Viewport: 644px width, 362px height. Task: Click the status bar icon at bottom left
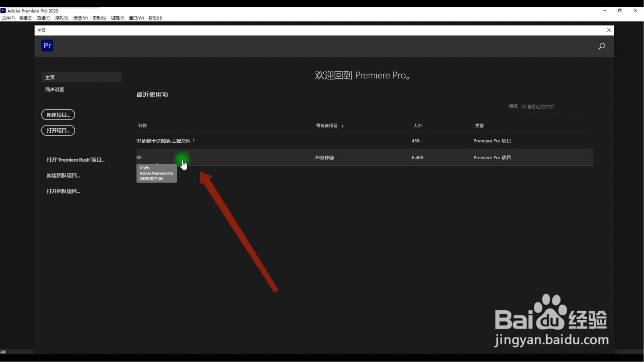tap(3, 352)
